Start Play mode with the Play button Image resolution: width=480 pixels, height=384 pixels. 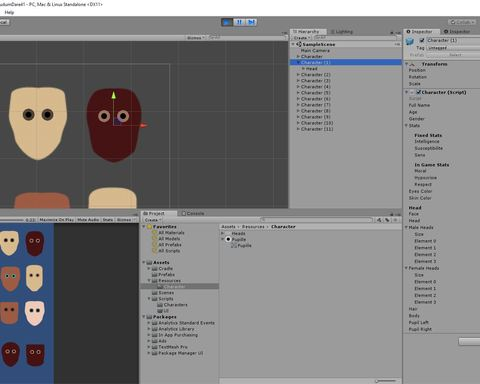(x=227, y=22)
